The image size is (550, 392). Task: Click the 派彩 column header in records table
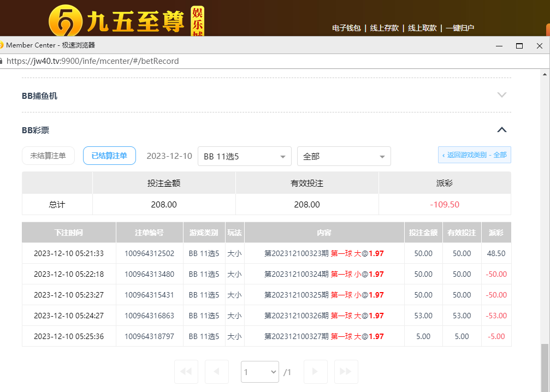point(496,233)
